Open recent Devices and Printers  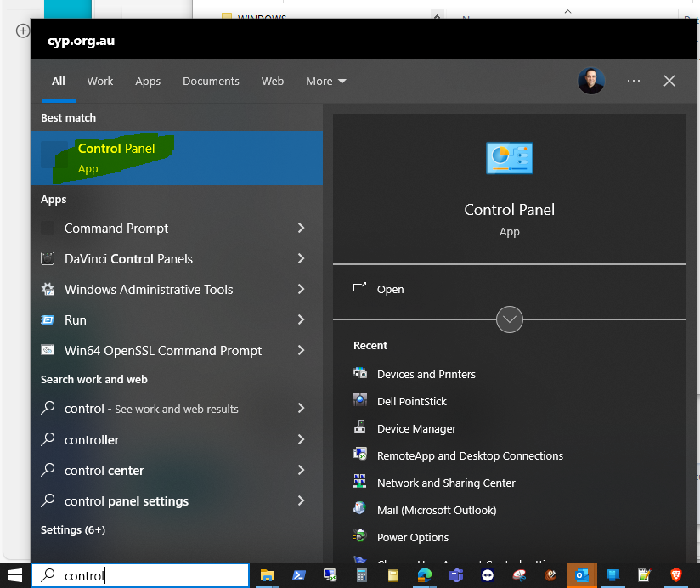[x=426, y=374]
